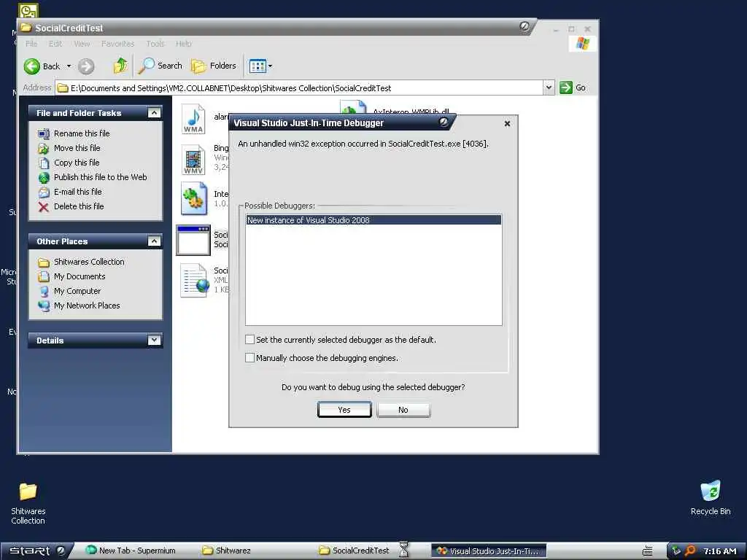Click the Publish to Web globe icon
The image size is (747, 560).
tap(43, 178)
